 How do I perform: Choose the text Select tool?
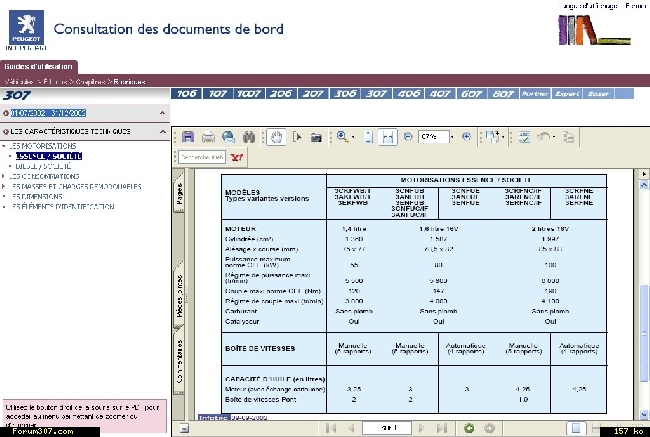tap(297, 137)
